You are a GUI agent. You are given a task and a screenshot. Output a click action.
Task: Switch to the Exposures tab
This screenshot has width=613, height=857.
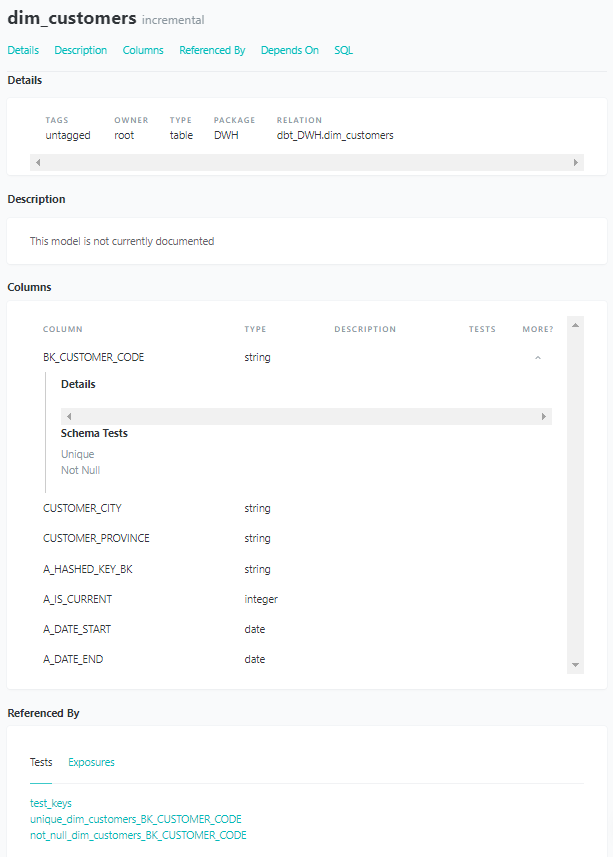(x=91, y=762)
